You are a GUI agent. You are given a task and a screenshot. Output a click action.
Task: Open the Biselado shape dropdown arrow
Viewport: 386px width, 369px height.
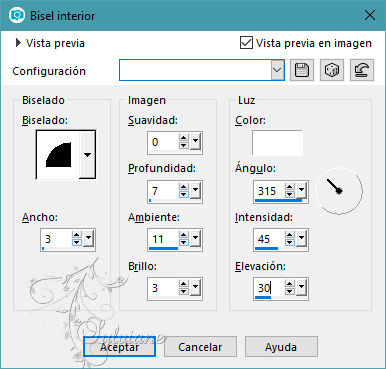(87, 155)
